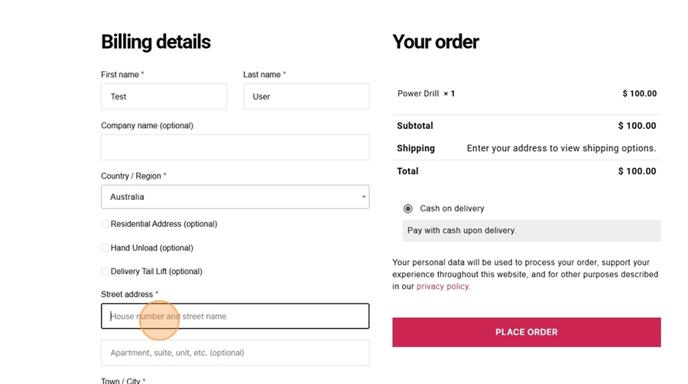Click the First name input field
Viewport: 688px width, 384px height.
164,96
